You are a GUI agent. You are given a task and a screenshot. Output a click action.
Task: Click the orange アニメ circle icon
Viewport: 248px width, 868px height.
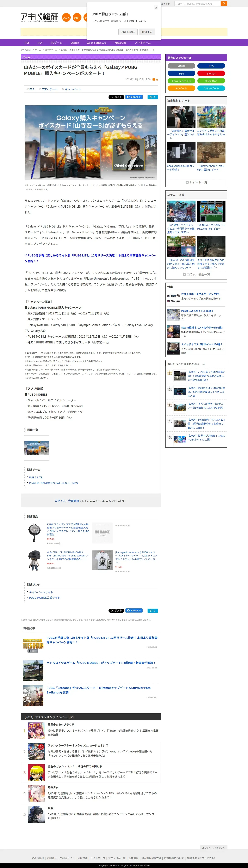click(66, 18)
